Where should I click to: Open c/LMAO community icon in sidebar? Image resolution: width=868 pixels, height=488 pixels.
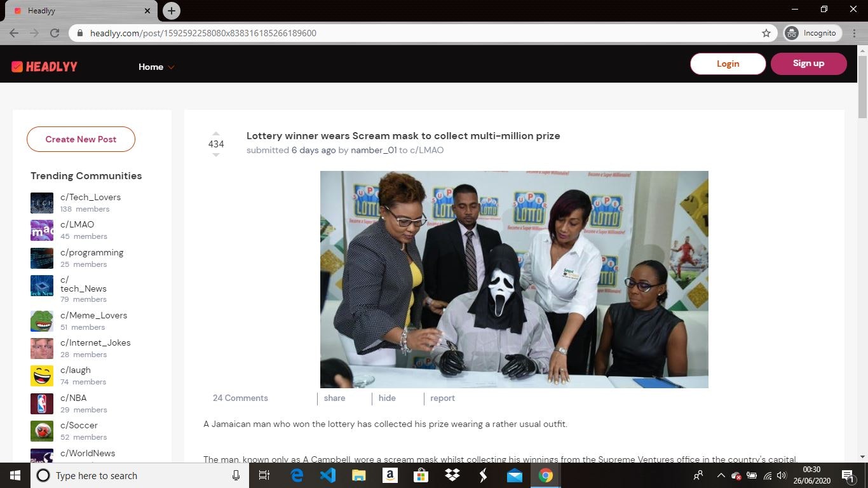42,230
